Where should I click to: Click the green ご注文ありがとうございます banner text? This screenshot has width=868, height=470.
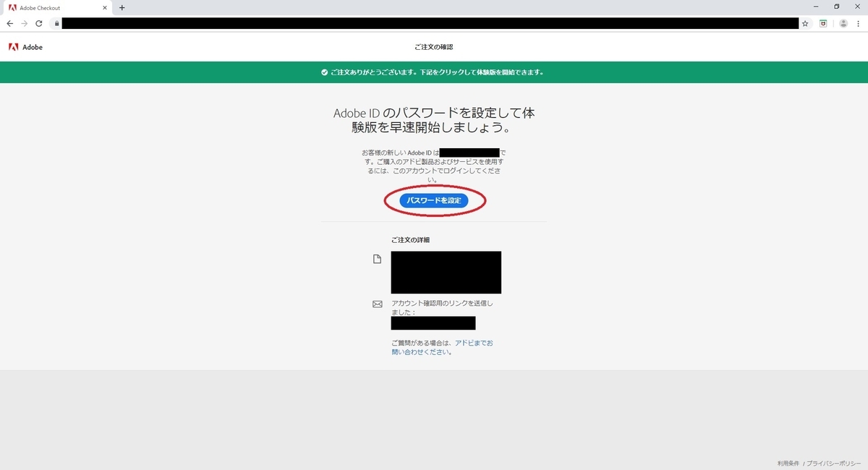437,72
